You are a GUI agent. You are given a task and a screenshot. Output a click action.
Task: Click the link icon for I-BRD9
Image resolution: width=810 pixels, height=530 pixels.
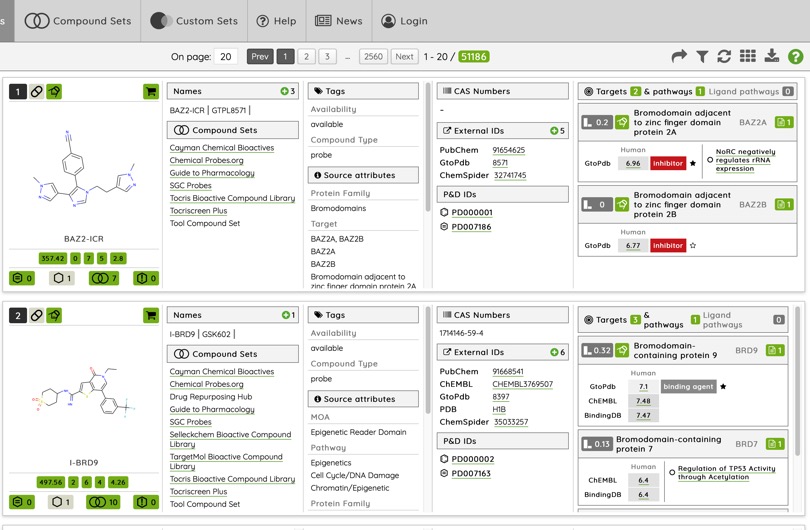tap(36, 315)
